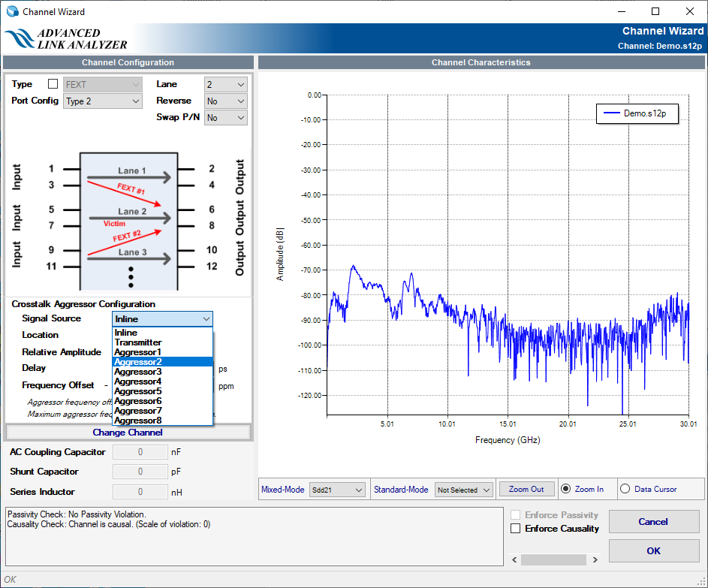
Task: Expand the Port Config dropdown
Action: point(103,101)
